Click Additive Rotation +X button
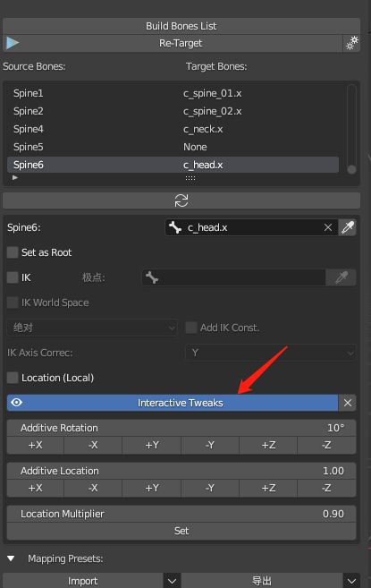The width and height of the screenshot is (371, 588). click(x=36, y=445)
